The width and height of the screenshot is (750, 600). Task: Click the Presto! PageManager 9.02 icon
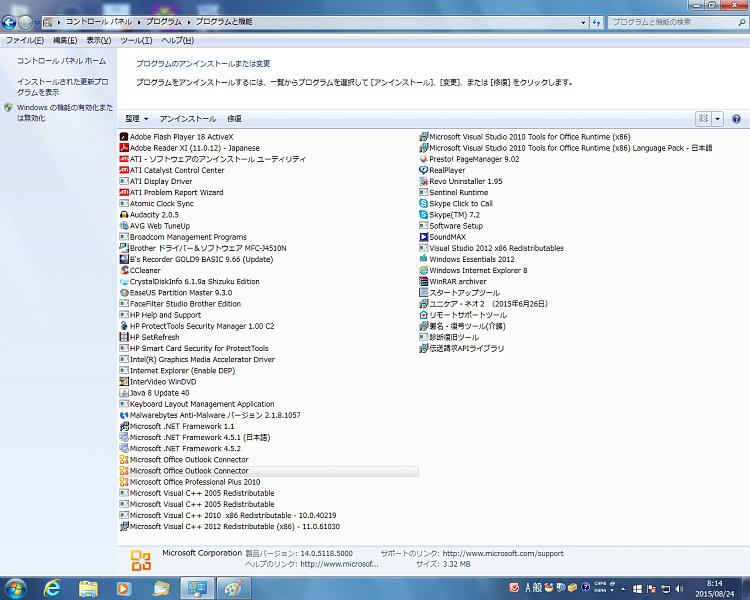coord(423,159)
